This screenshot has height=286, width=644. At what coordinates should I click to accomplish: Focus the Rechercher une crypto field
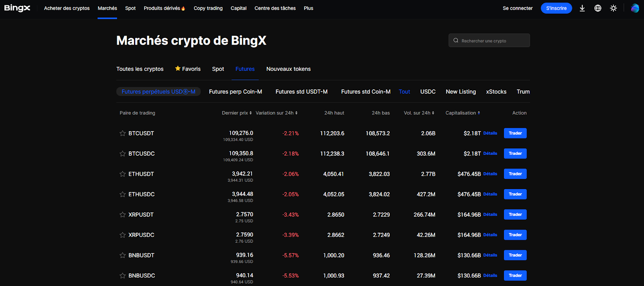(x=489, y=40)
